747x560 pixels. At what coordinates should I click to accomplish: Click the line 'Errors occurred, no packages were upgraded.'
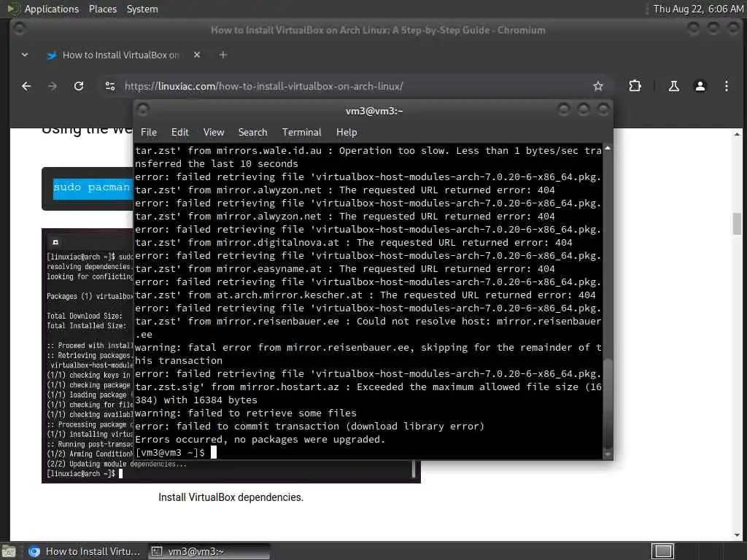pos(260,440)
